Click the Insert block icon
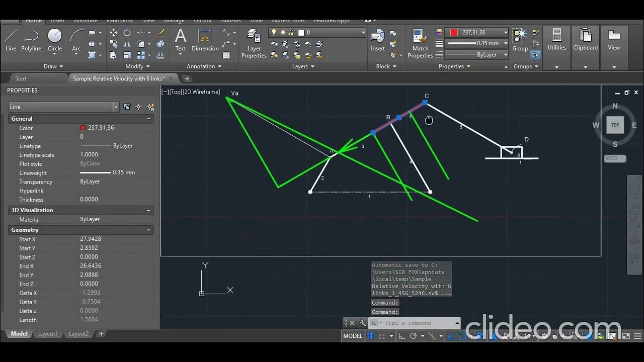Viewport: 644px width, 362px height. (378, 40)
